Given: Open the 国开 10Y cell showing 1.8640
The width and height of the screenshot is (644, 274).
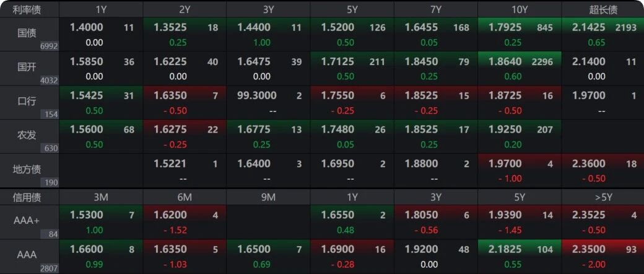Looking at the screenshot, I should pyautogui.click(x=519, y=68).
